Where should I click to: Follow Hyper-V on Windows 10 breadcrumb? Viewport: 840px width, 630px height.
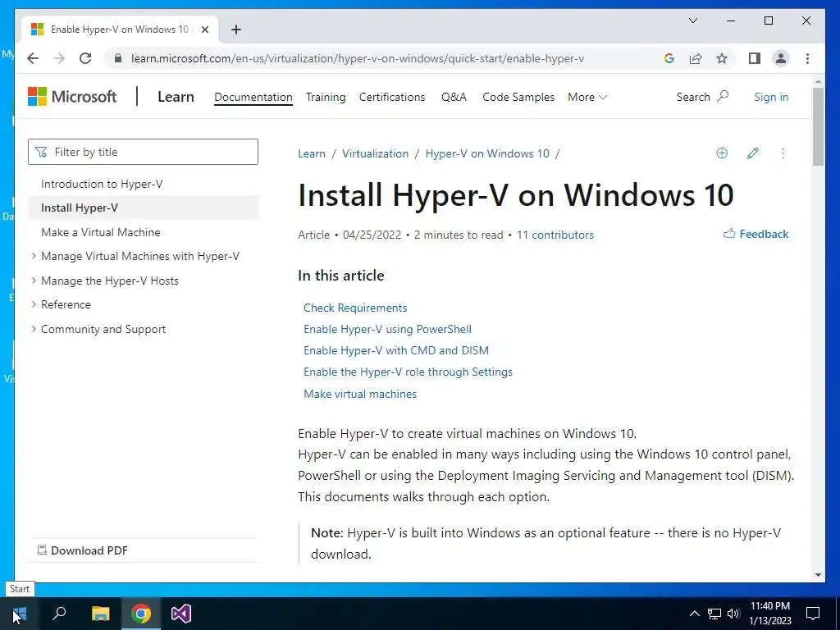click(487, 153)
